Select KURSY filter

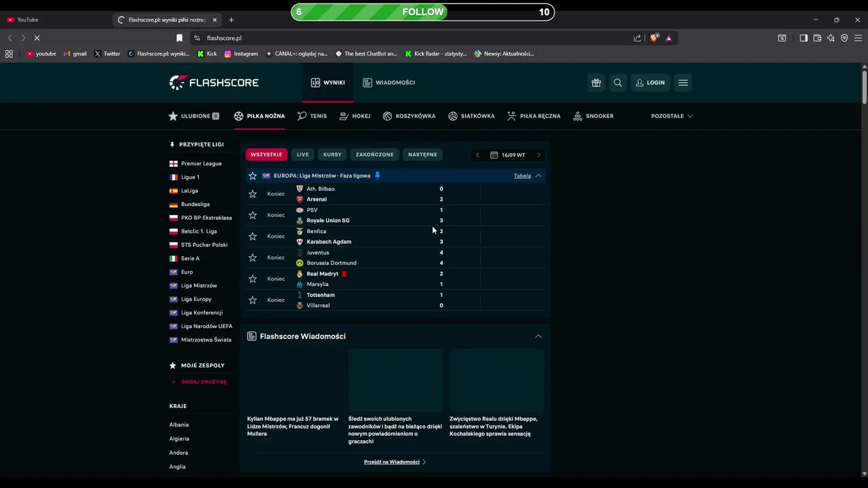point(332,155)
